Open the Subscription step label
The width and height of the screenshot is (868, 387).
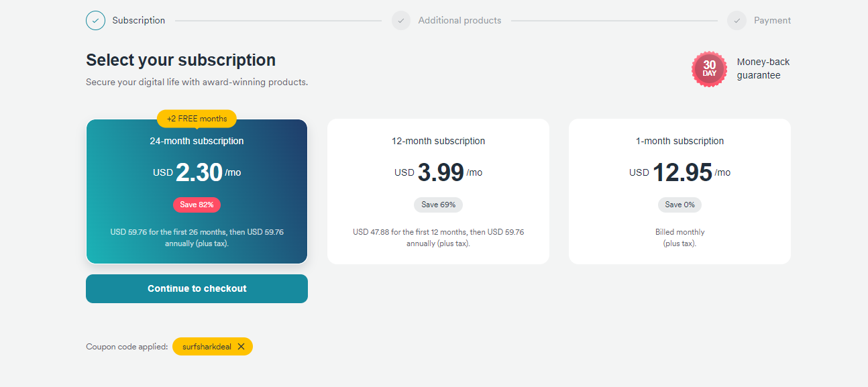tap(138, 20)
